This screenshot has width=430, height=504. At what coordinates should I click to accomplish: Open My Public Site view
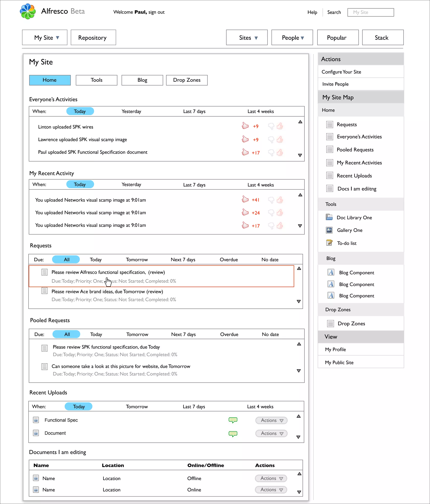(361, 362)
